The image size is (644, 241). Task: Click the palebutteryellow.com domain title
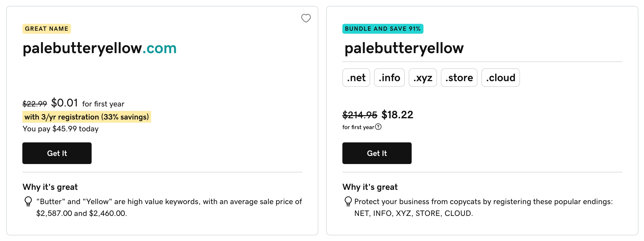click(99, 48)
